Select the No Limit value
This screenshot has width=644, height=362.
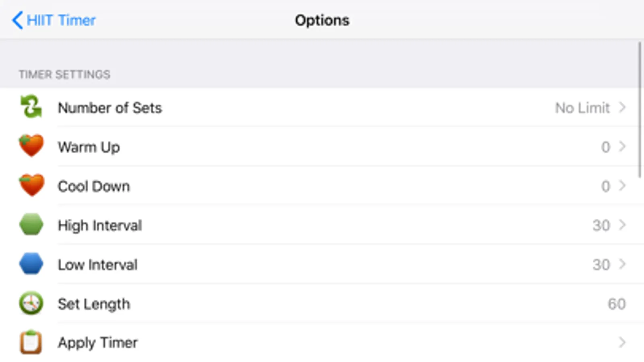click(x=582, y=108)
